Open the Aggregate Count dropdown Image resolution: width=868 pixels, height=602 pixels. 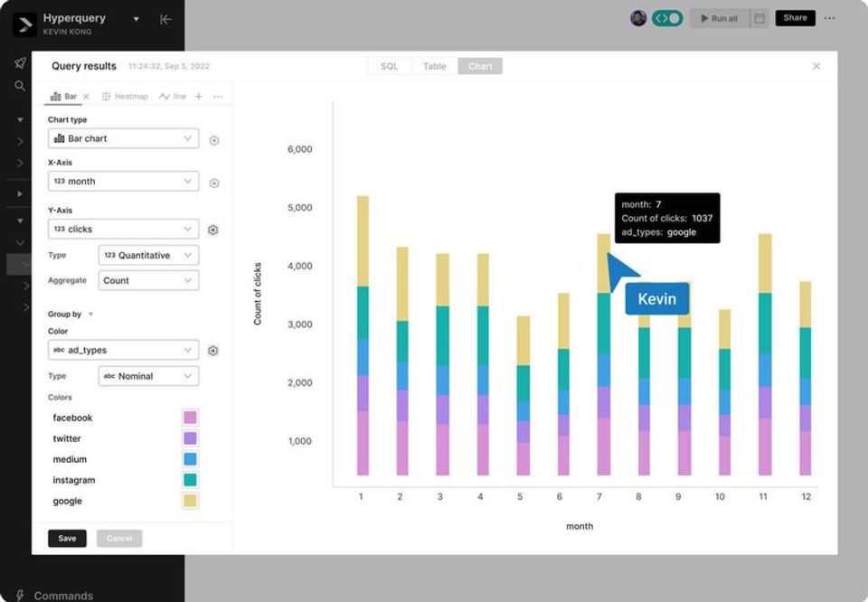click(148, 280)
